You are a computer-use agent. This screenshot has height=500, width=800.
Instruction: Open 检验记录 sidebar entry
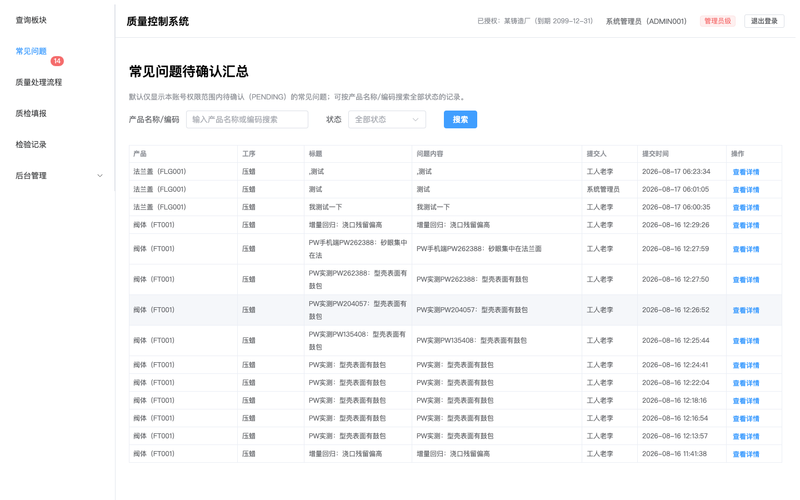tap(31, 144)
